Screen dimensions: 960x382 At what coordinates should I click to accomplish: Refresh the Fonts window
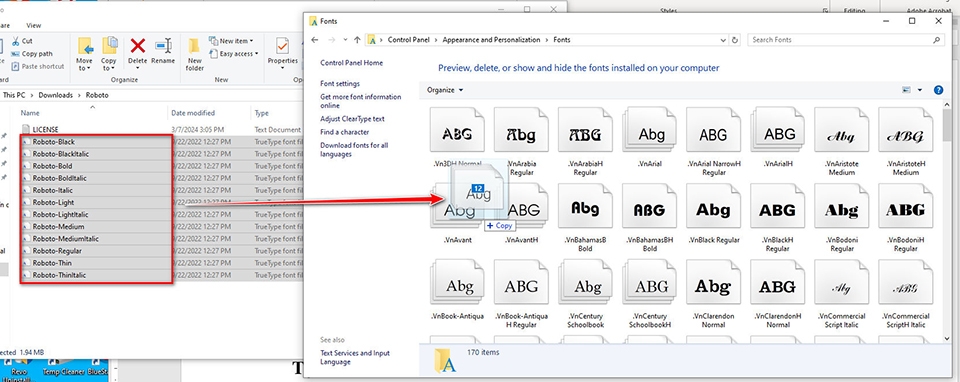(735, 40)
